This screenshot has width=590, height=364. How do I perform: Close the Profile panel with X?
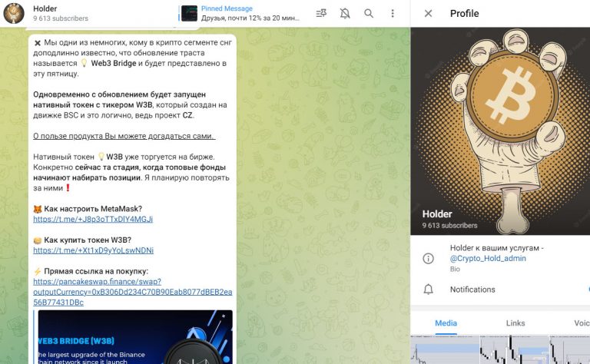pos(428,13)
